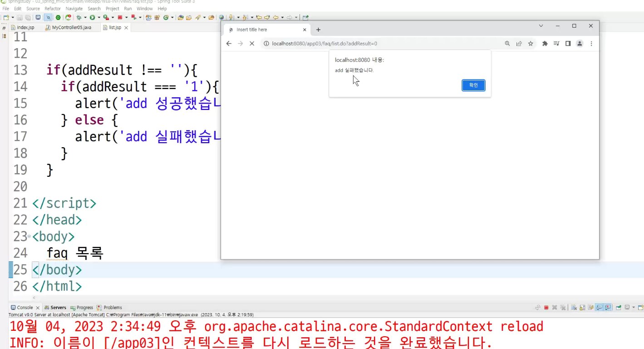Select the Progress view tab
This screenshot has width=644, height=349.
click(x=82, y=308)
